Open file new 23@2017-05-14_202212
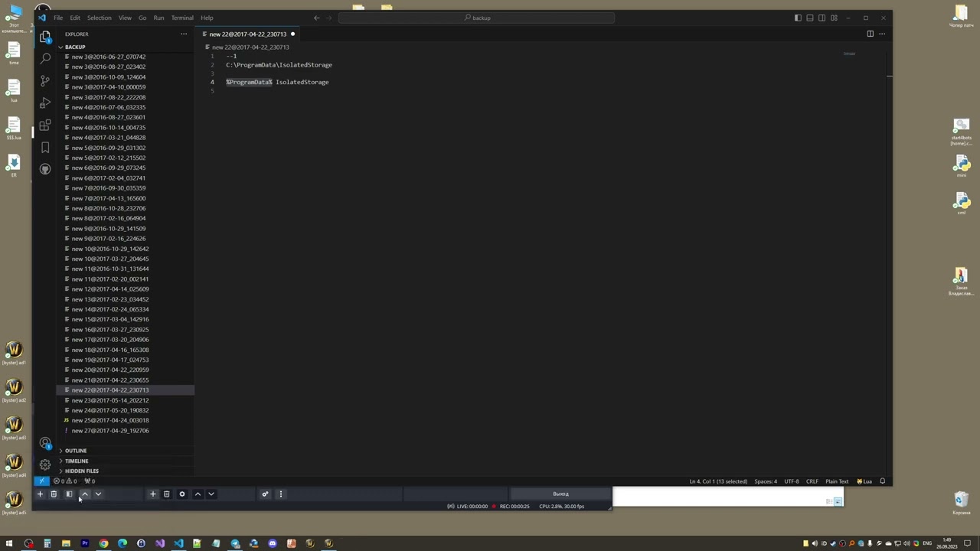Screen dimensions: 980x551 click(126, 400)
